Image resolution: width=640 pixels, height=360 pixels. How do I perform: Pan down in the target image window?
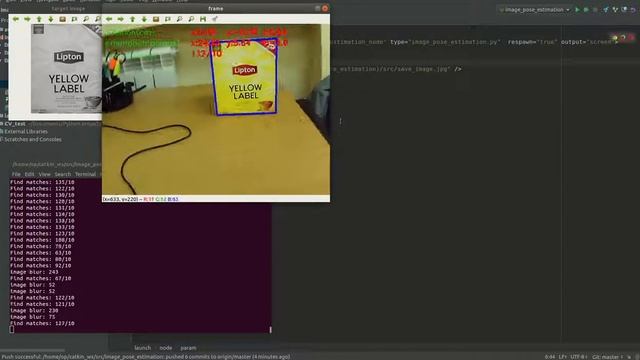[51, 19]
